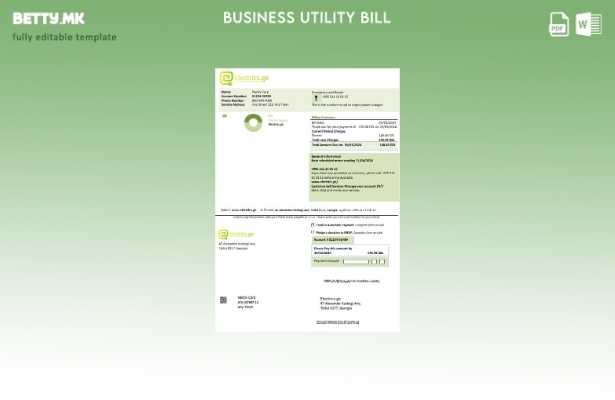615x400 pixels.
Task: Click the Business Utility Bill title
Action: point(307,18)
